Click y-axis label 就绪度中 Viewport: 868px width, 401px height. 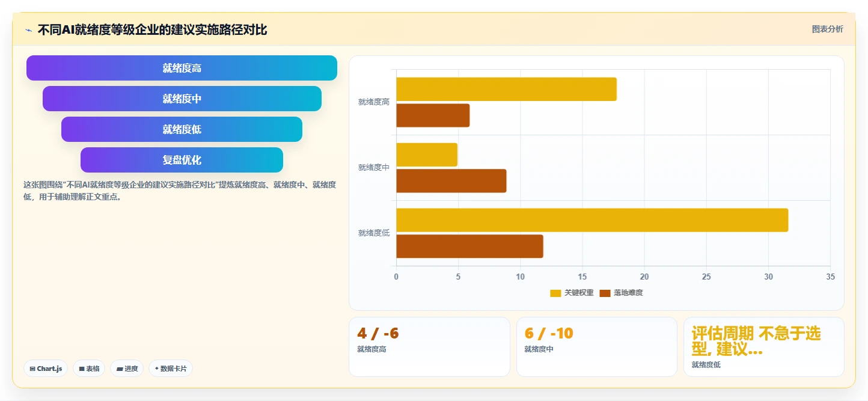pyautogui.click(x=374, y=168)
